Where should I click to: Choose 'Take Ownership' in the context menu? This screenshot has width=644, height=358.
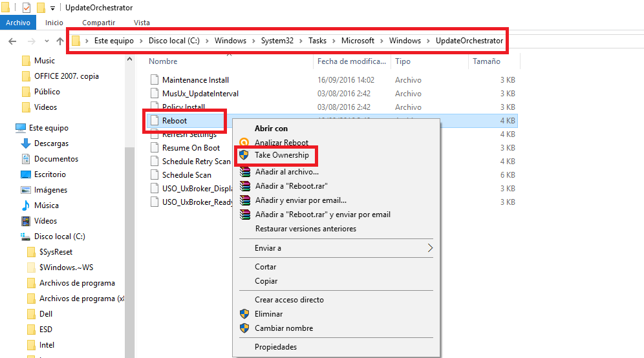282,155
